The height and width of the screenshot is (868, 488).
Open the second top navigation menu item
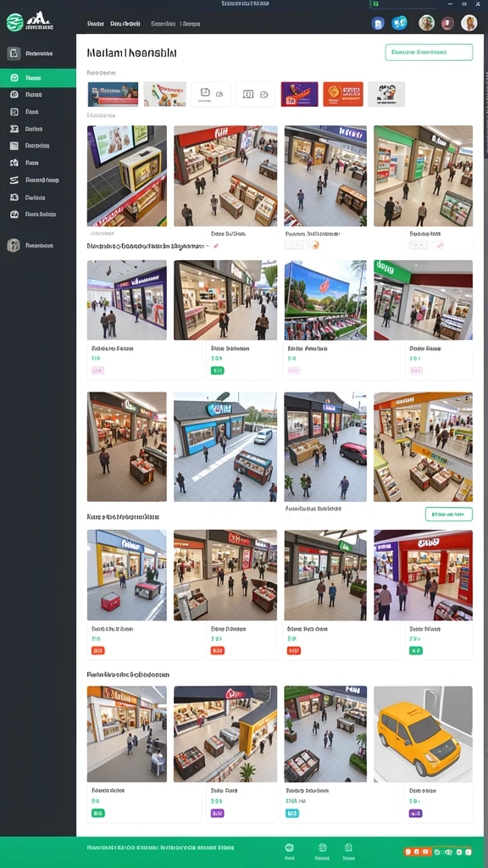click(x=125, y=24)
